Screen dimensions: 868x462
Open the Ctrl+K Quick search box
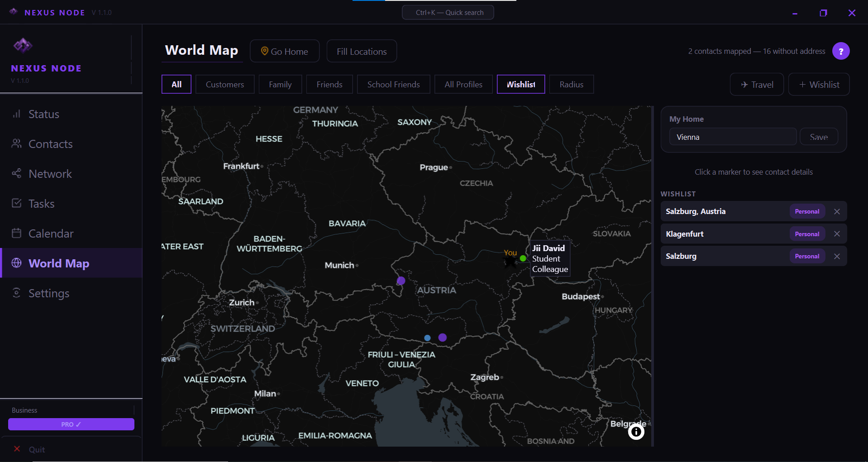pos(448,12)
